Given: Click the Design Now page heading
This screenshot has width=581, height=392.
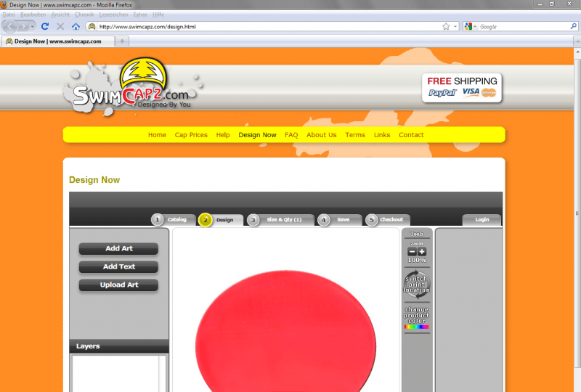Looking at the screenshot, I should click(x=94, y=180).
